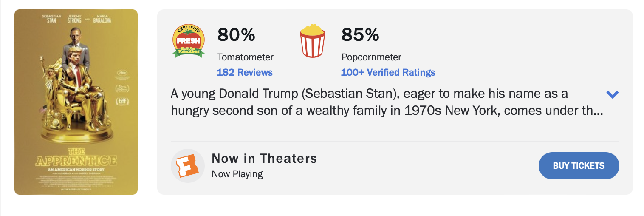Click the BUY TICKETS button
Screen dimensions: 644x216
(579, 166)
